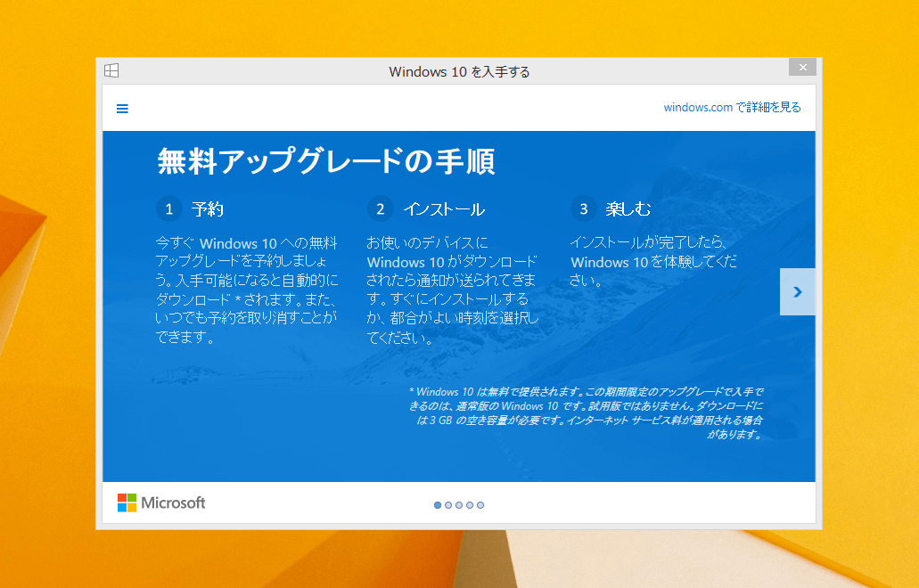Click the step title インストール
Image resolution: width=919 pixels, height=588 pixels.
[x=444, y=209]
